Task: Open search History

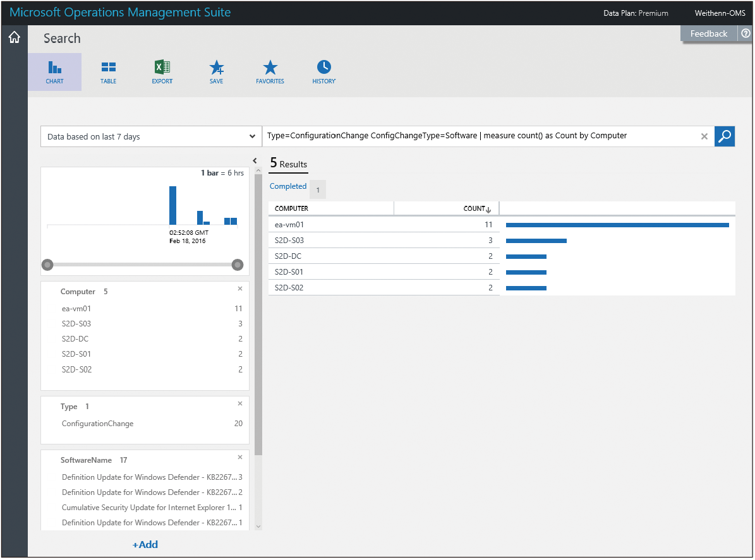Action: (x=324, y=72)
